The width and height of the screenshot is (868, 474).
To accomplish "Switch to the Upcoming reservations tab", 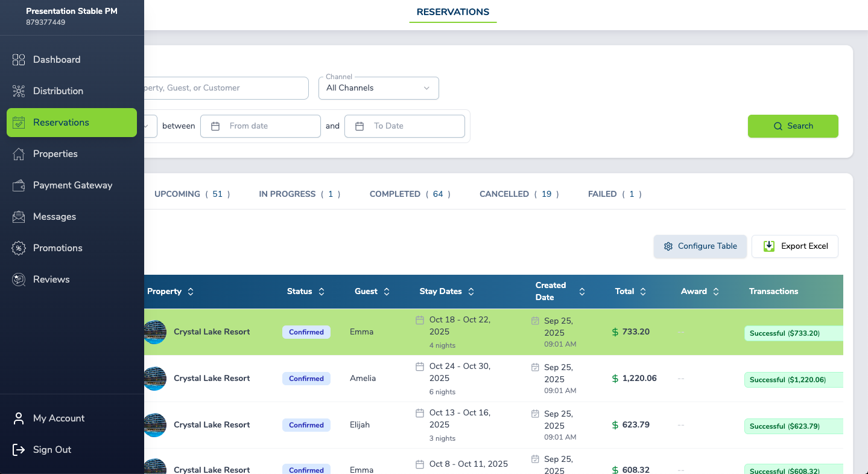I will point(192,194).
